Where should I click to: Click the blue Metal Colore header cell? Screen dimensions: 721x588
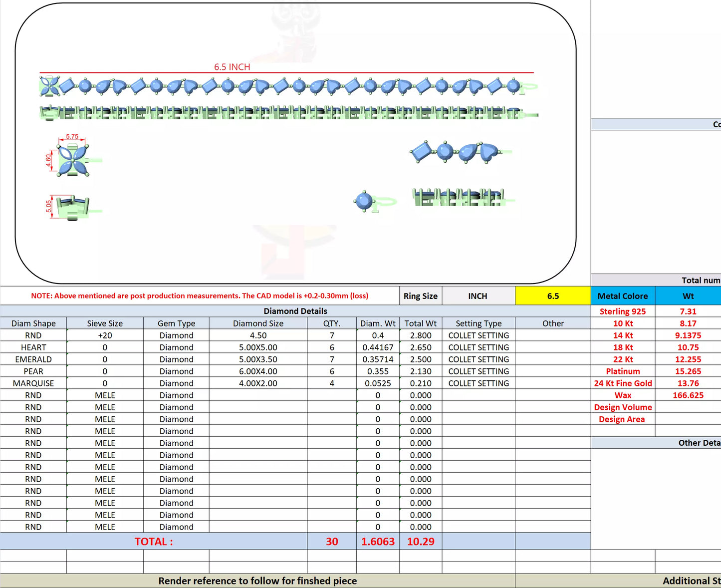click(x=622, y=296)
